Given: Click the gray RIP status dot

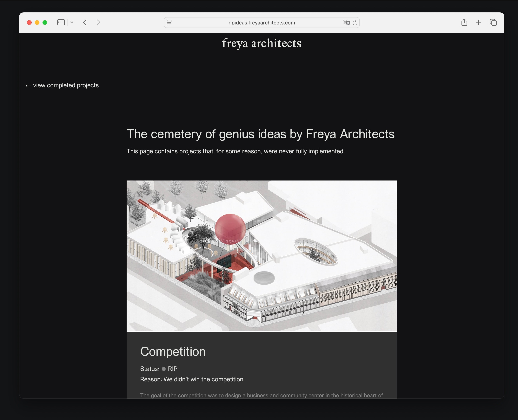Looking at the screenshot, I should pyautogui.click(x=164, y=369).
